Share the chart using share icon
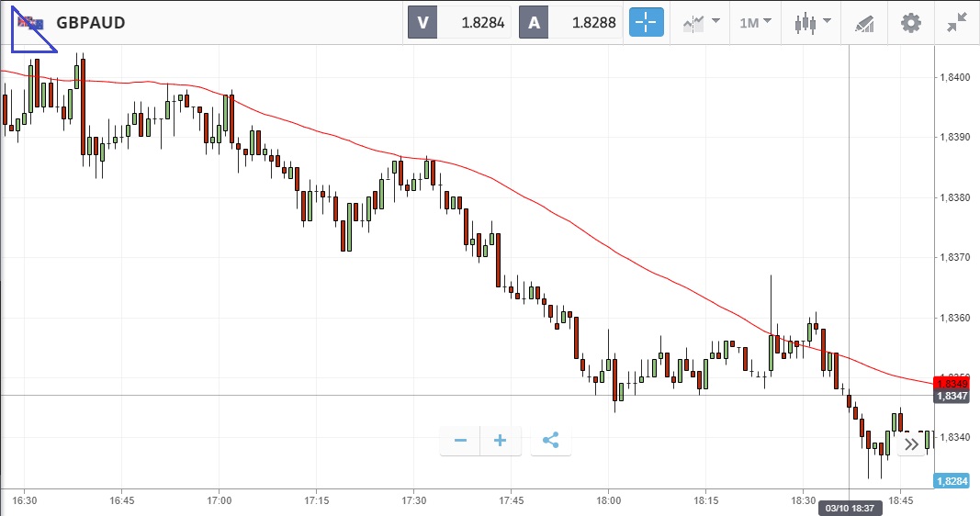 (550, 441)
